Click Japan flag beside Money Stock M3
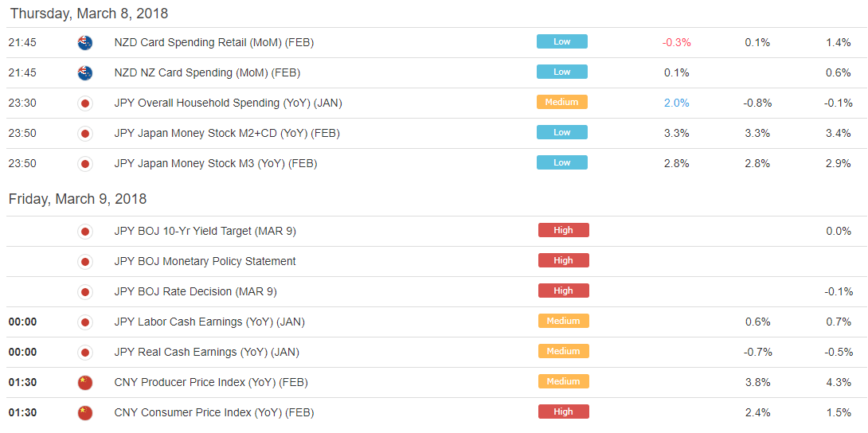This screenshot has height=433, width=868. (x=85, y=164)
